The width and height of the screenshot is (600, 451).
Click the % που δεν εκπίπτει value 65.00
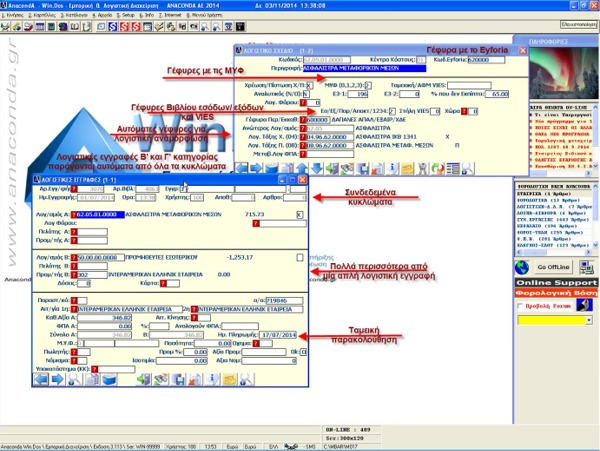click(497, 94)
